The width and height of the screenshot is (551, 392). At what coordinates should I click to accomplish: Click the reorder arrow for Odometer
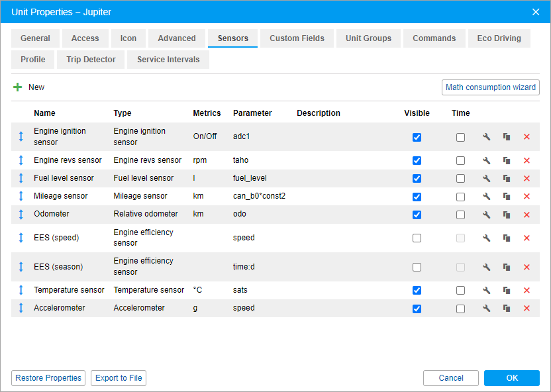(21, 215)
